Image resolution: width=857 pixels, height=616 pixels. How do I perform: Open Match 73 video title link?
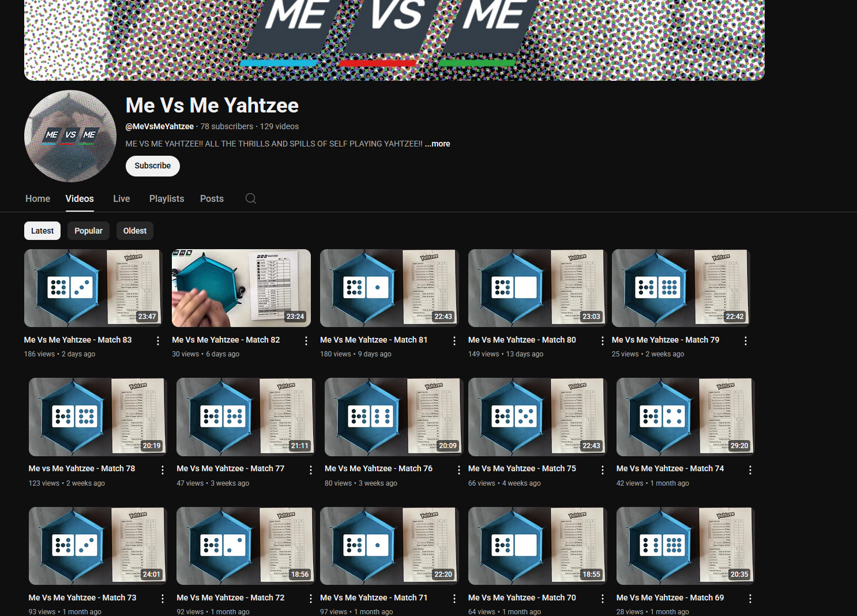(82, 598)
